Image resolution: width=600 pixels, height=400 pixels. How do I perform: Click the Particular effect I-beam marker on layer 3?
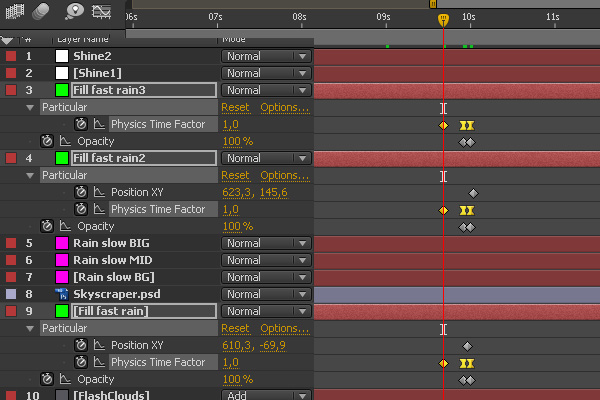(443, 108)
